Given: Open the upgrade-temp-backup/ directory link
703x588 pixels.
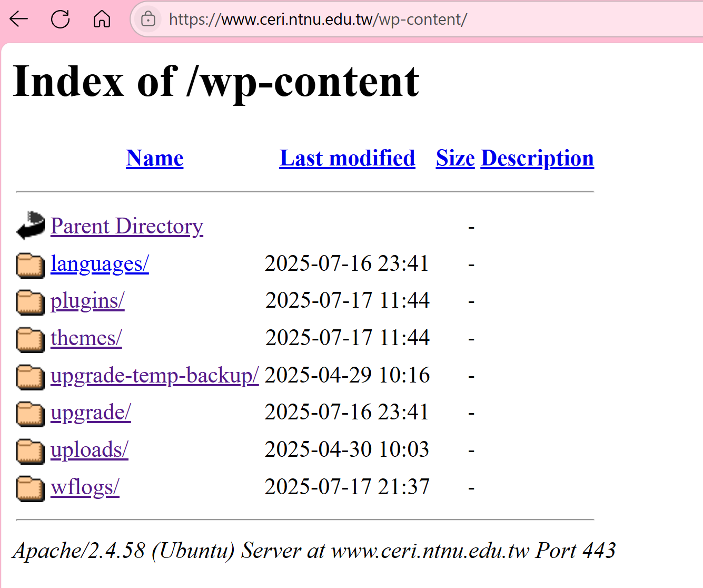Looking at the screenshot, I should [x=155, y=376].
